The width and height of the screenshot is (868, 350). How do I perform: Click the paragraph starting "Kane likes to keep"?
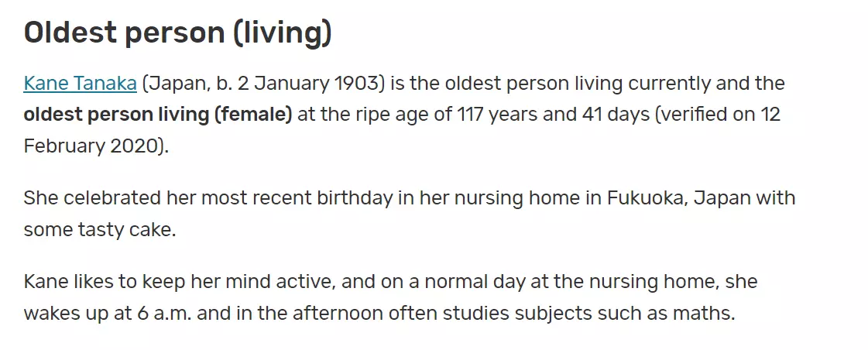pos(390,298)
